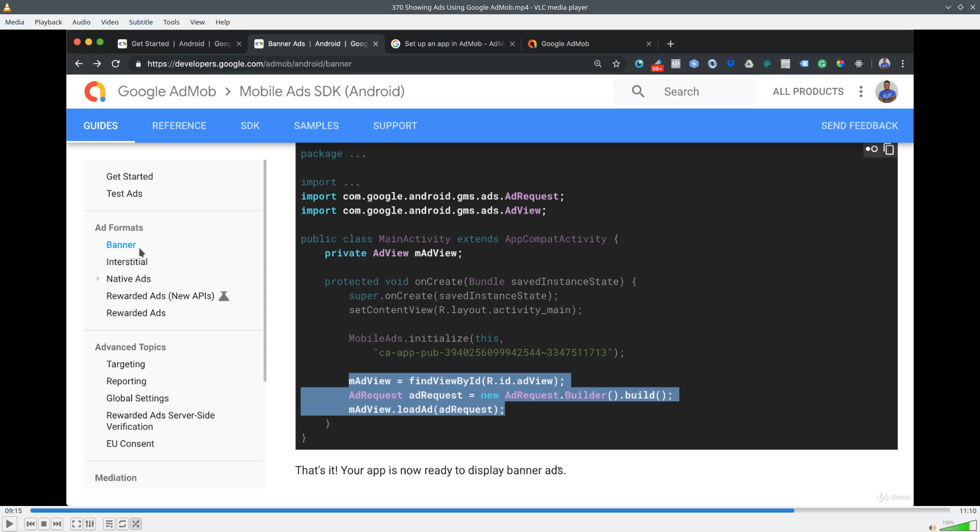Open the Subtitle menu
980x532 pixels.
[141, 22]
